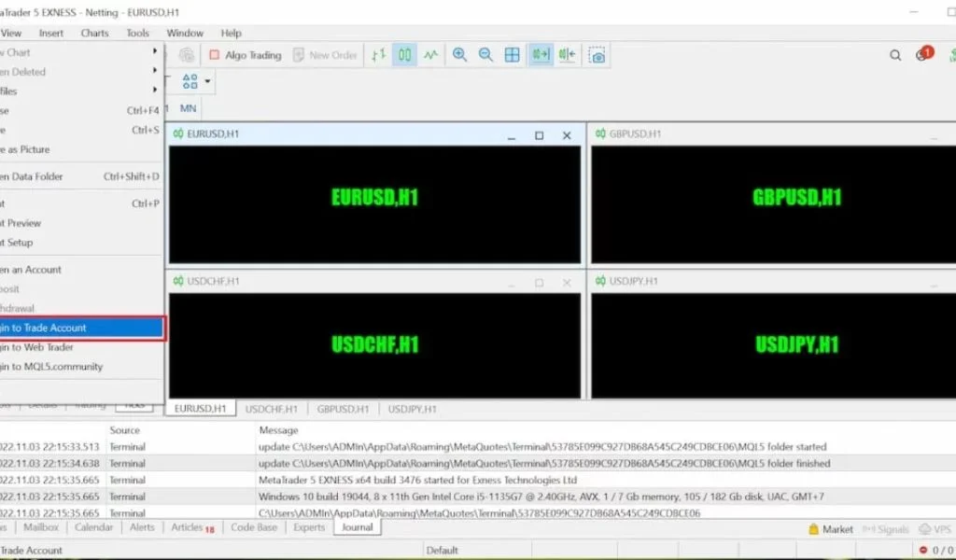Select Login to Web Trader entry
Viewport: 956px width, 560px height.
click(82, 347)
